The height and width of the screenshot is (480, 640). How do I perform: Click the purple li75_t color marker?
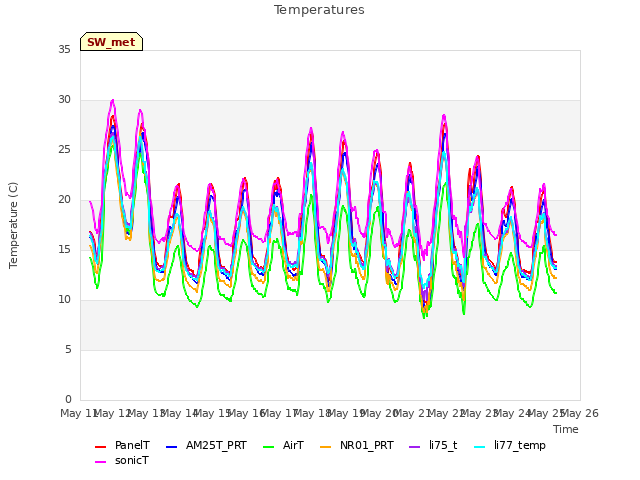coord(415,447)
